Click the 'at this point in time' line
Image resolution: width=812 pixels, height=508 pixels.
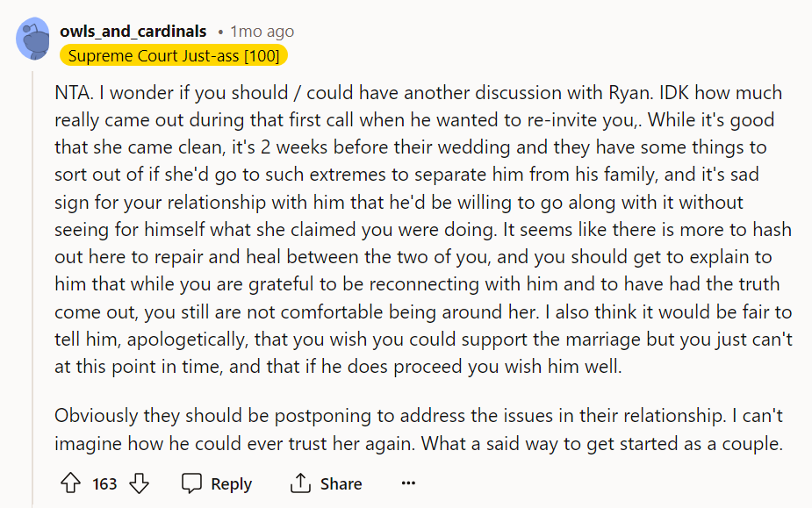338,367
